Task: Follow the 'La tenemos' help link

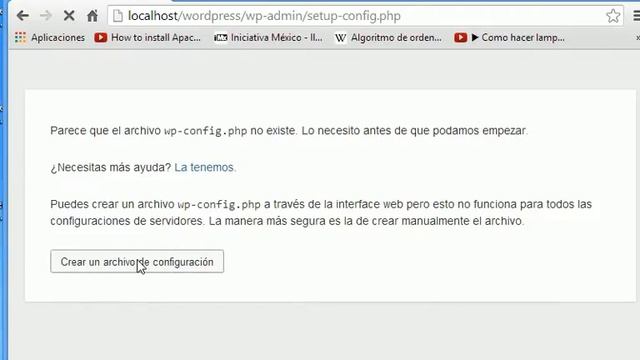Action: [204, 167]
